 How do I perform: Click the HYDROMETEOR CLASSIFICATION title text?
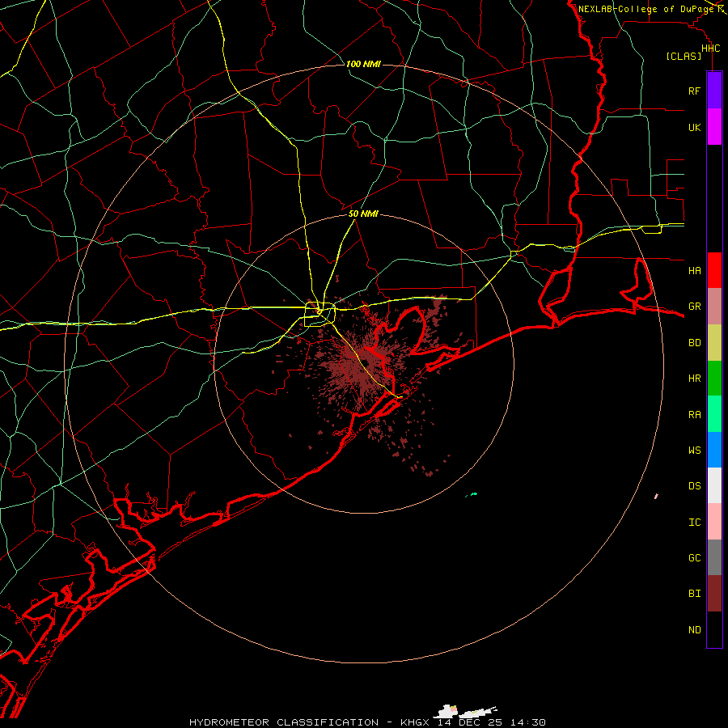[x=284, y=722]
